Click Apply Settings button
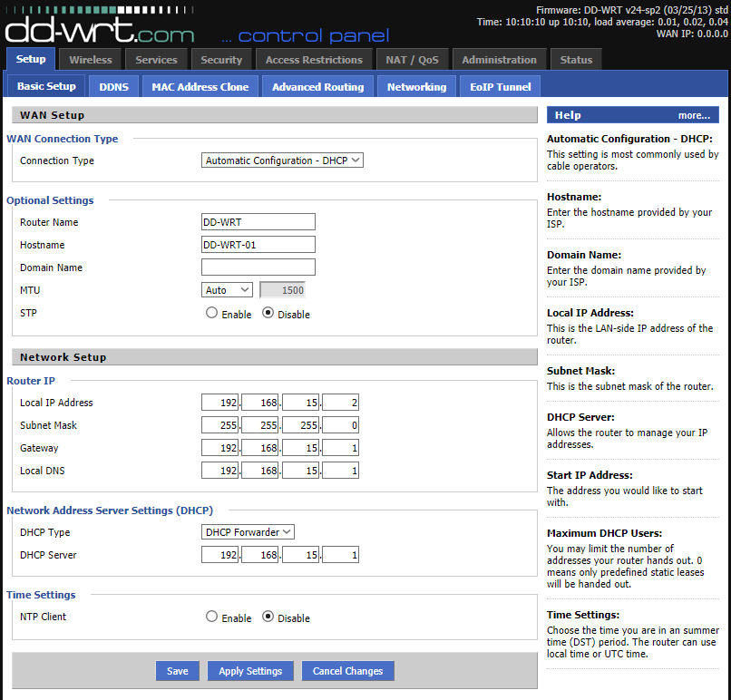Image resolution: width=731 pixels, height=700 pixels. click(x=250, y=671)
